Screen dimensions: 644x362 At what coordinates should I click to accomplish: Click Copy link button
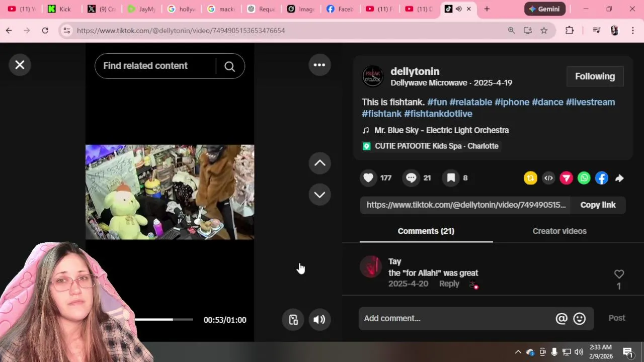598,205
